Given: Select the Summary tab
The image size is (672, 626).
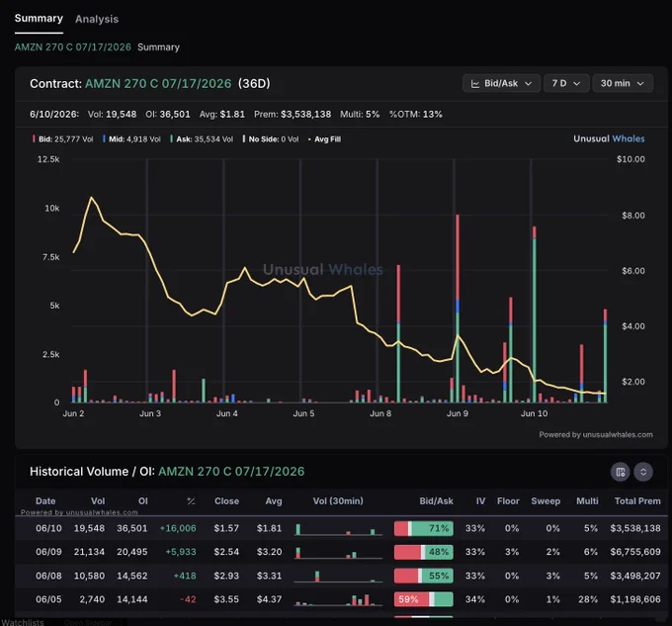Looking at the screenshot, I should [x=39, y=19].
